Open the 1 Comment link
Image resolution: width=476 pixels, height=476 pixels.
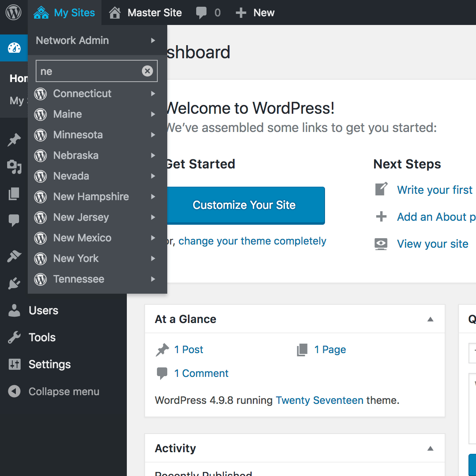point(201,373)
